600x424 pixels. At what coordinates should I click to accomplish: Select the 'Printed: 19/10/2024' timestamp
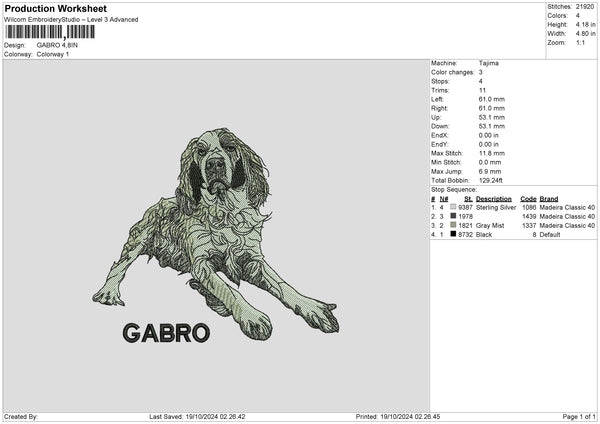click(398, 417)
